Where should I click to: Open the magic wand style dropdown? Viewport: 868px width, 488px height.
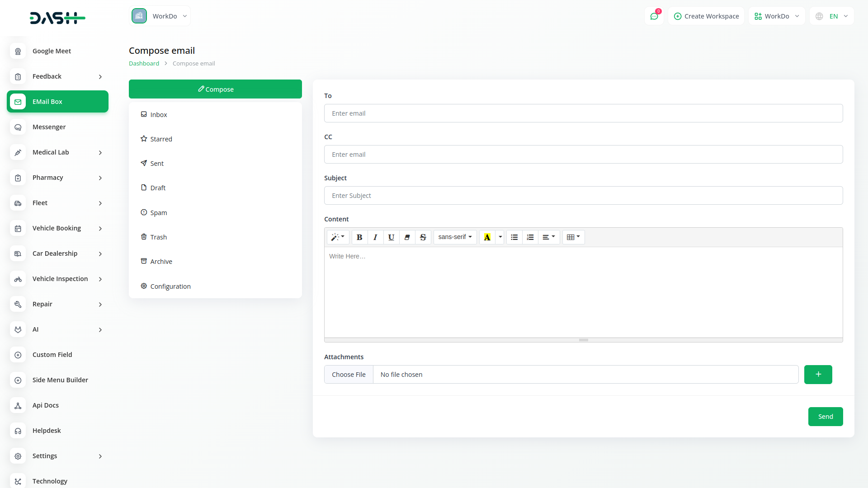point(338,237)
